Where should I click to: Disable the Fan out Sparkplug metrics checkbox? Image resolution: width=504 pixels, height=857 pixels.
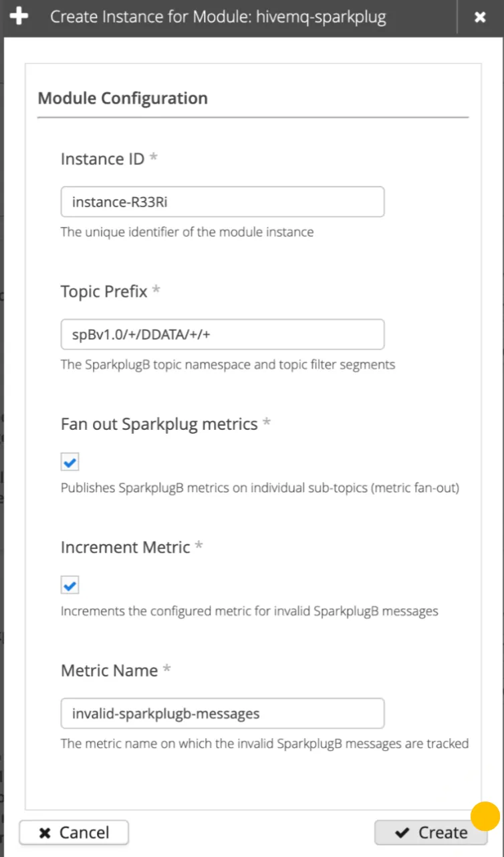(70, 462)
